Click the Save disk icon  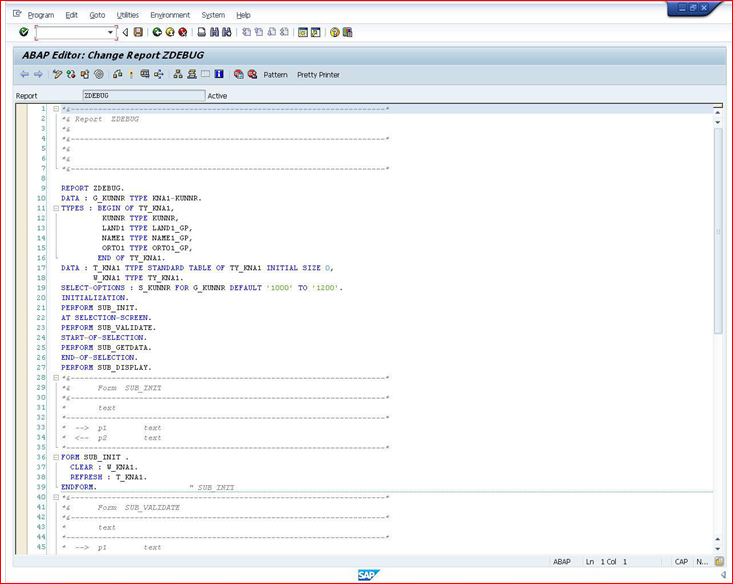click(138, 32)
